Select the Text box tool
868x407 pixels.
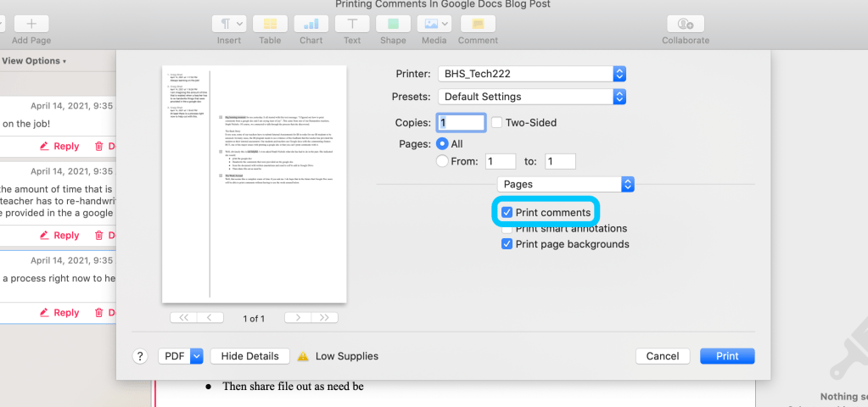[x=352, y=25]
